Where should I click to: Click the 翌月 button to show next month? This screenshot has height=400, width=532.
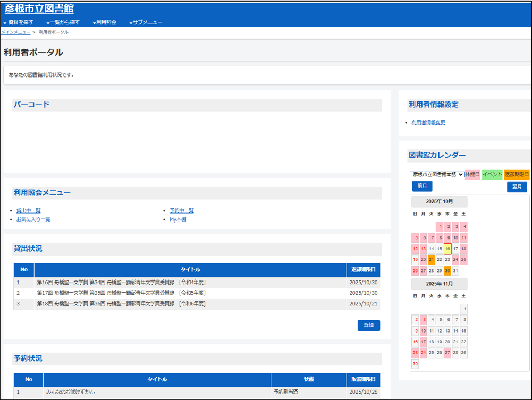coord(516,186)
